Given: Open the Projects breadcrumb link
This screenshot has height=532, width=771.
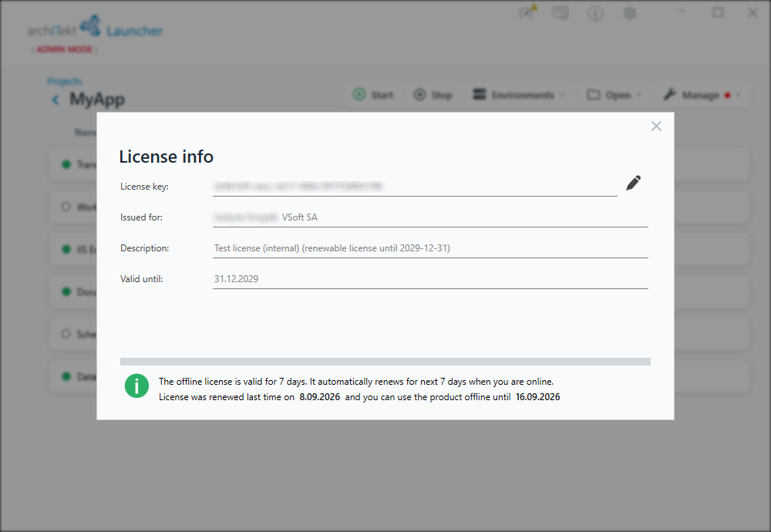Looking at the screenshot, I should [x=65, y=81].
